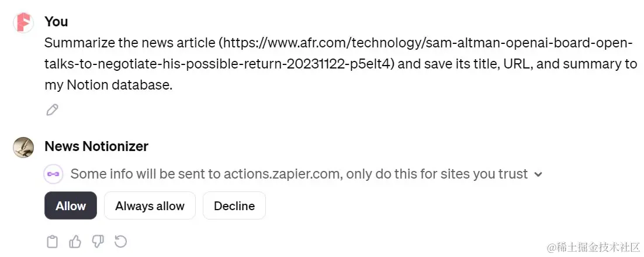Viewport: 644px width, 257px height.
Task: Click 'Summarize the news article' text
Action: (130, 42)
